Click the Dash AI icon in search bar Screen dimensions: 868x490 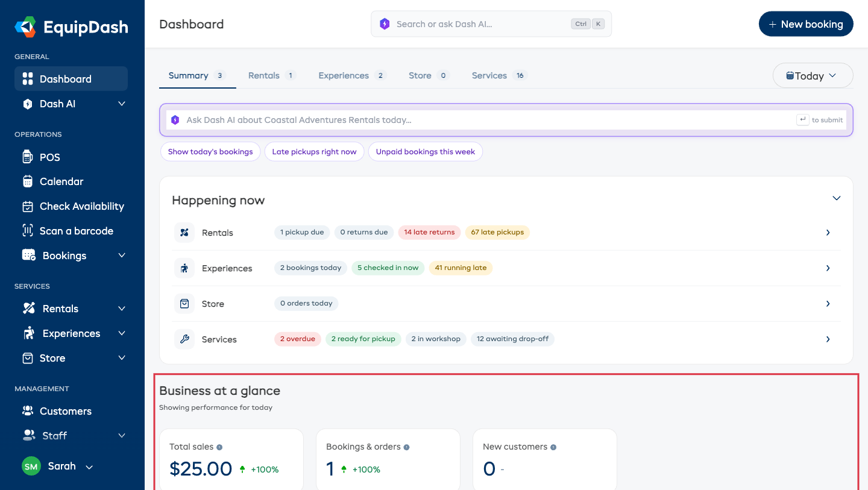(x=385, y=24)
